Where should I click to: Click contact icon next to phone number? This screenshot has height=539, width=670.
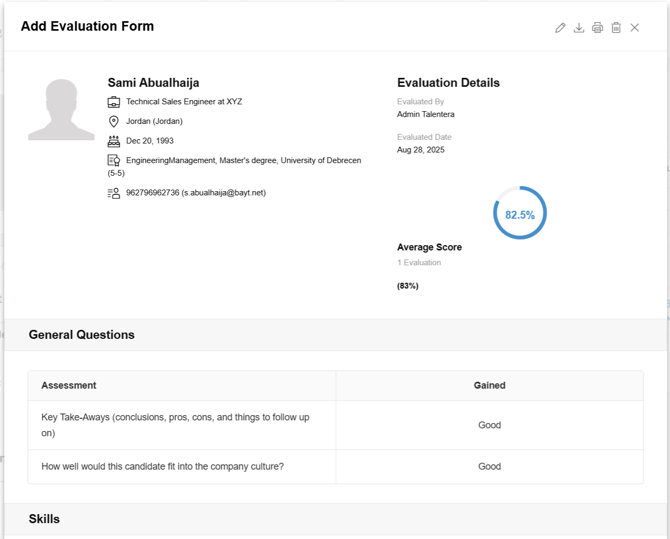tap(114, 193)
